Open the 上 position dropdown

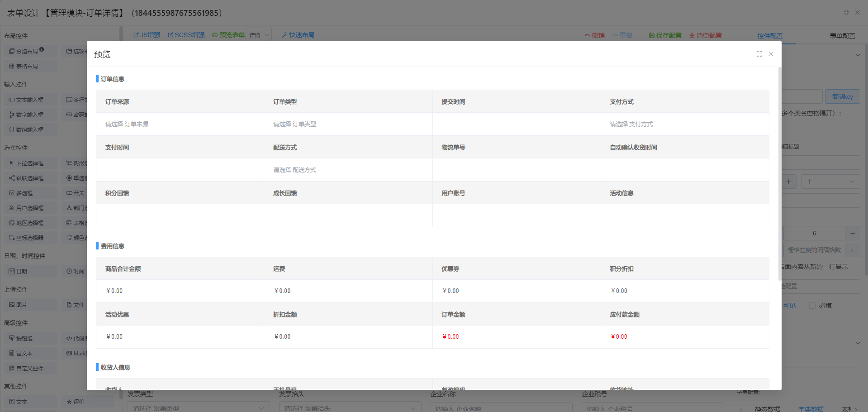click(830, 181)
